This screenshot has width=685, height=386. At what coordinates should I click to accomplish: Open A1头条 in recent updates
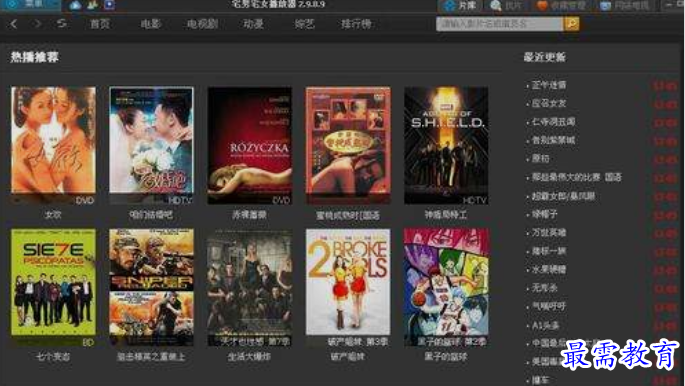point(546,325)
